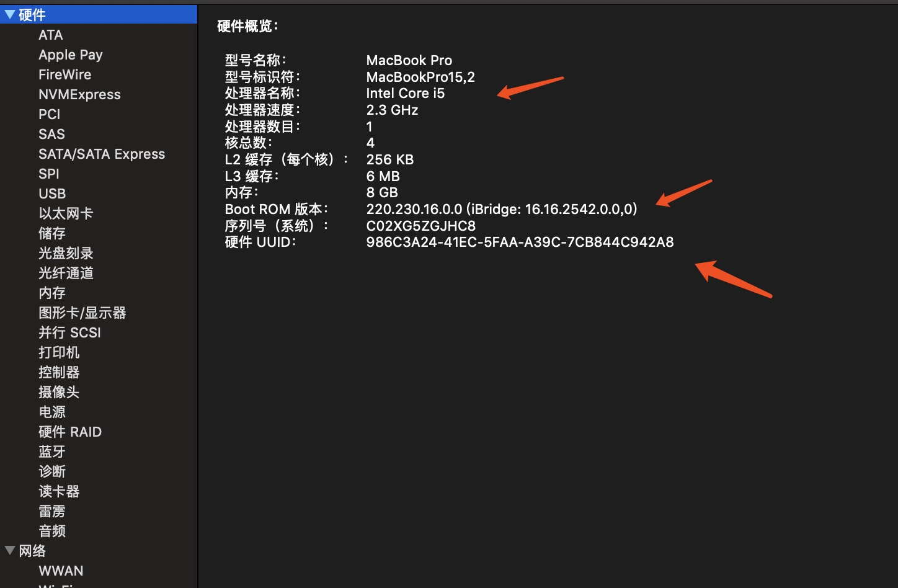
Task: Select the WWAN entry under 网络
Action: pos(61,571)
